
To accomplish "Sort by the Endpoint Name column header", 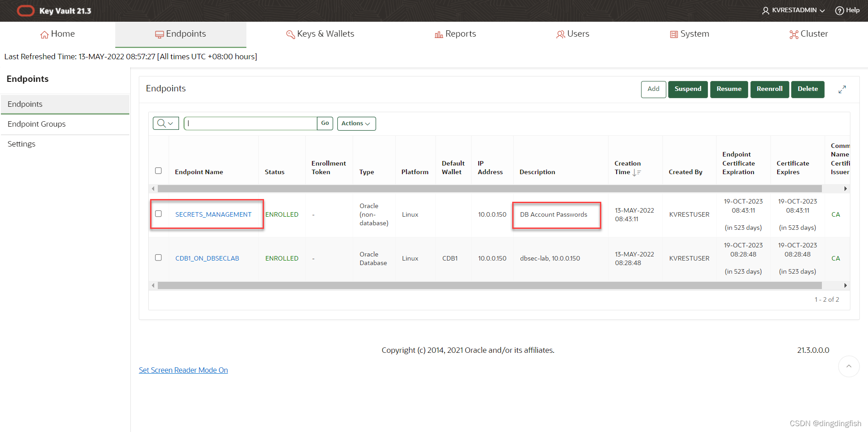I will [x=199, y=172].
